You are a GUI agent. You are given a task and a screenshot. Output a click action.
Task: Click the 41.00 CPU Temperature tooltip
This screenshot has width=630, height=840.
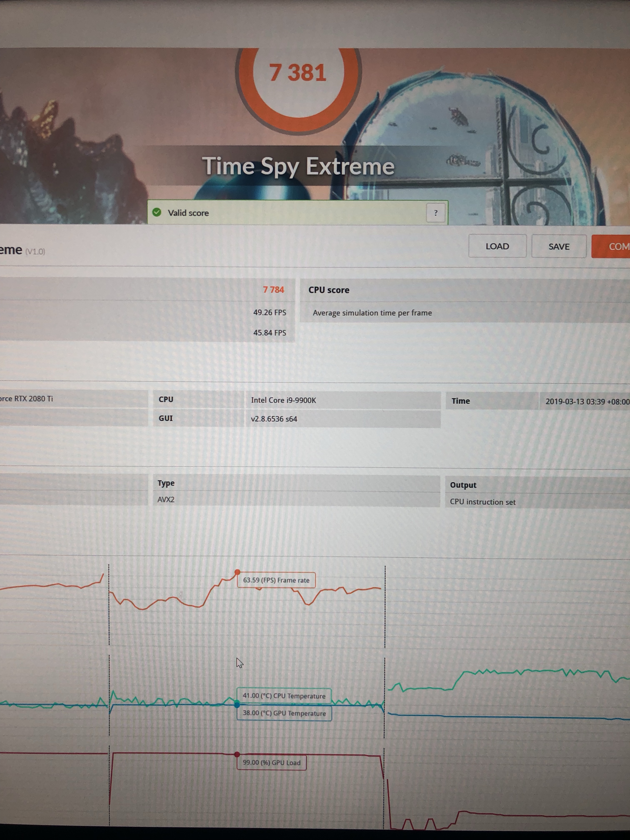pyautogui.click(x=284, y=696)
